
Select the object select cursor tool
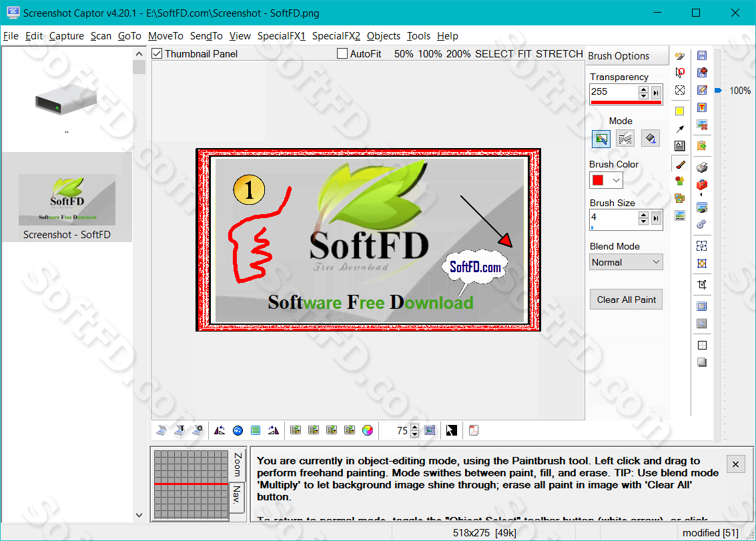[x=680, y=73]
